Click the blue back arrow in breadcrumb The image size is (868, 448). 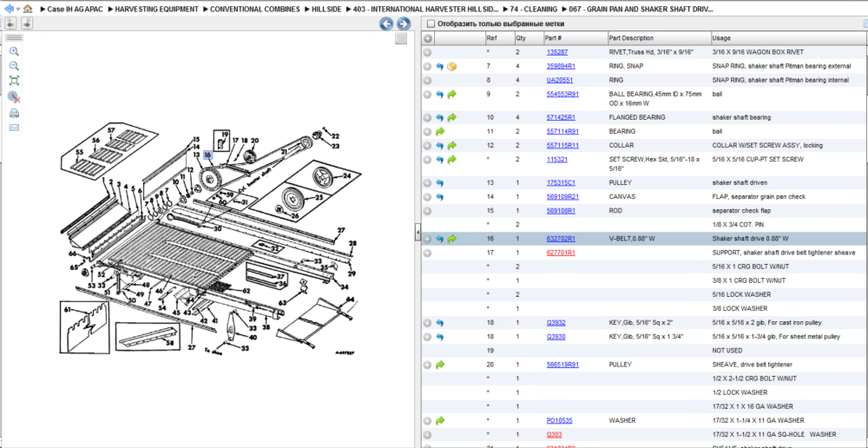point(9,9)
